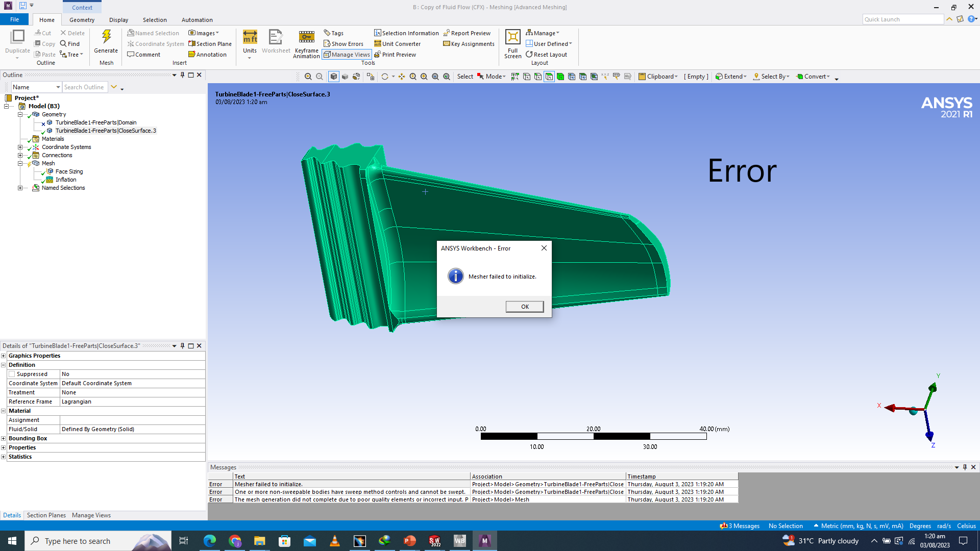Toggle the Worksheet view
980x551 pixels.
click(x=276, y=41)
